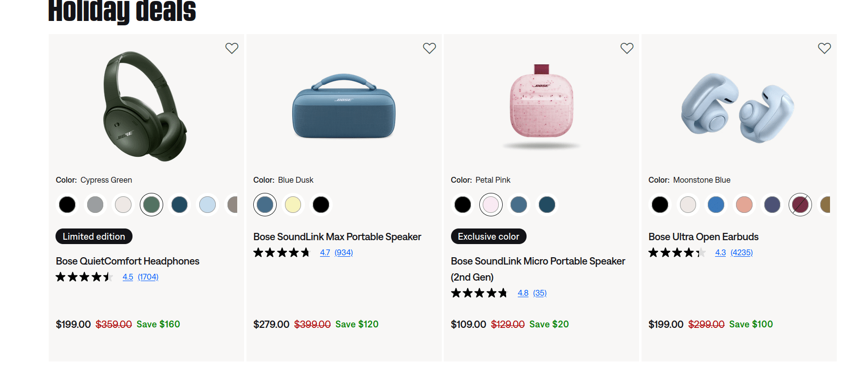View the 1704 reviews for QuietComfort Headphones
This screenshot has width=868, height=380.
pos(148,277)
